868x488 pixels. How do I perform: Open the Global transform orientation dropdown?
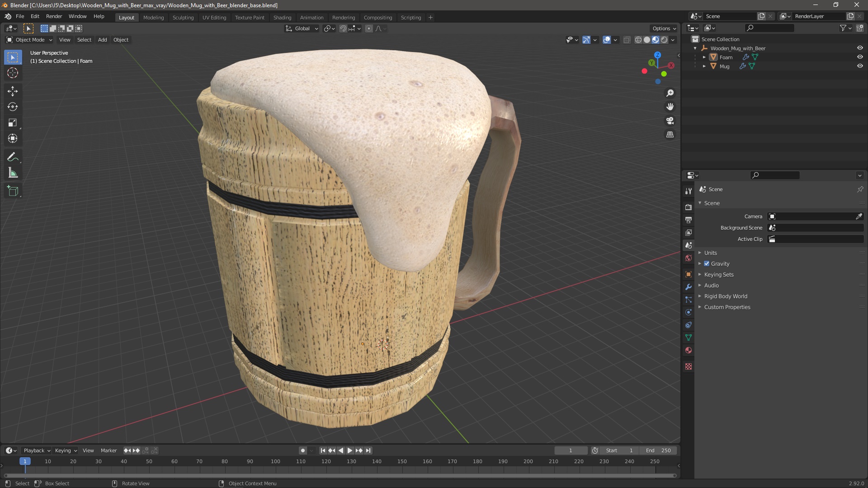click(x=302, y=28)
